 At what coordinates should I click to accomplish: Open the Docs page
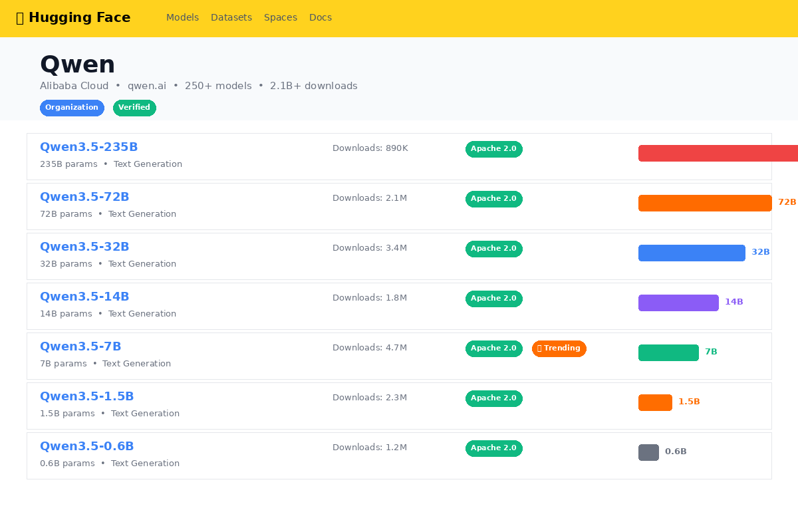320,18
